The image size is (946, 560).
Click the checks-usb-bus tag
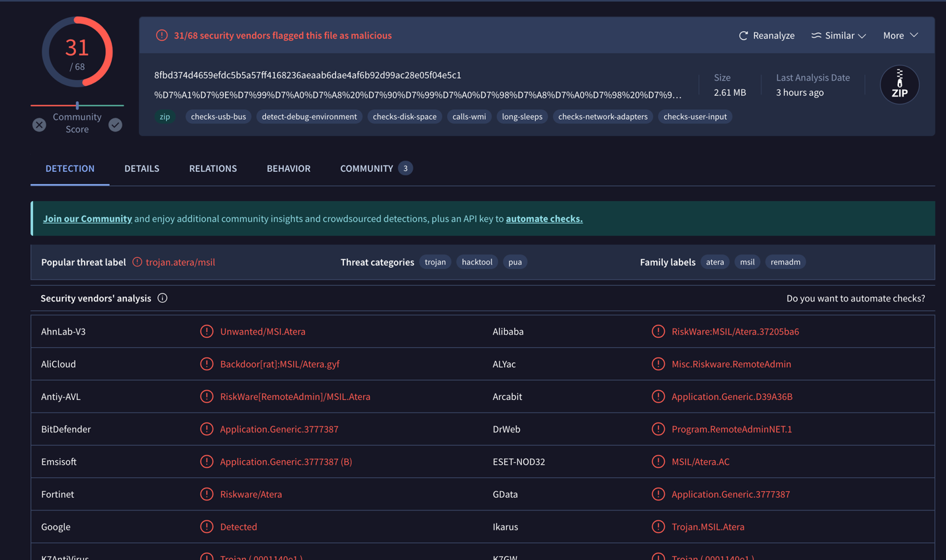pyautogui.click(x=218, y=116)
